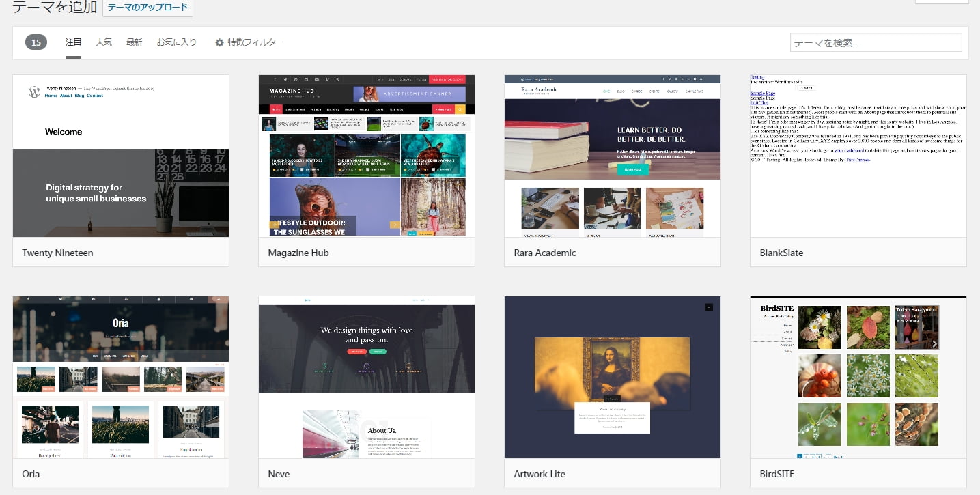The width and height of the screenshot is (980, 495).
Task: Switch to the 人気 tab
Action: 104,42
